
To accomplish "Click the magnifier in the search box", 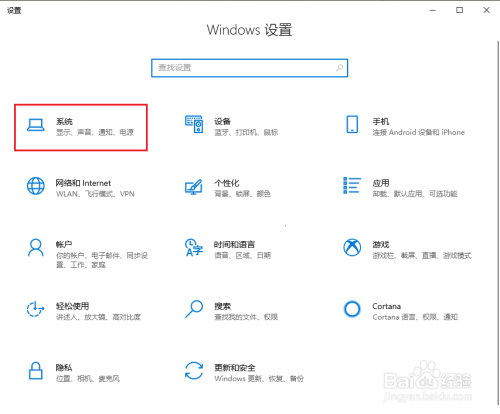I will 339,68.
